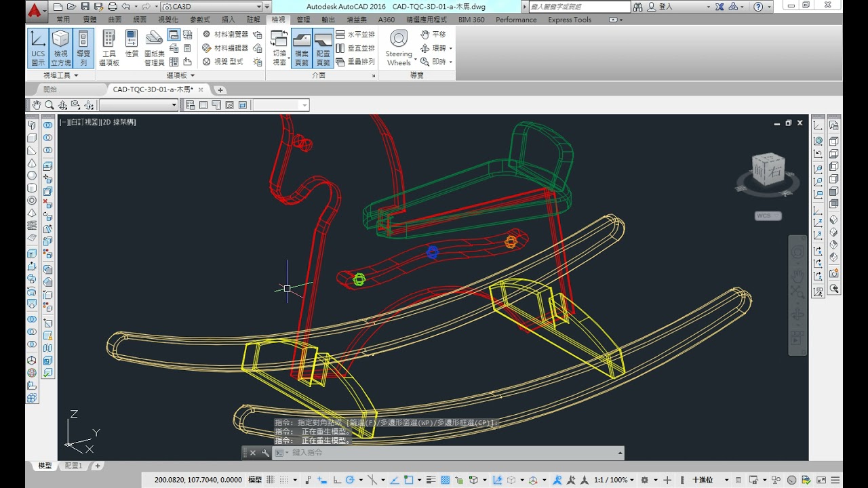This screenshot has width=868, height=488.
Task: Toggle the 配置頁籤 layout tabs button
Action: pos(323,49)
